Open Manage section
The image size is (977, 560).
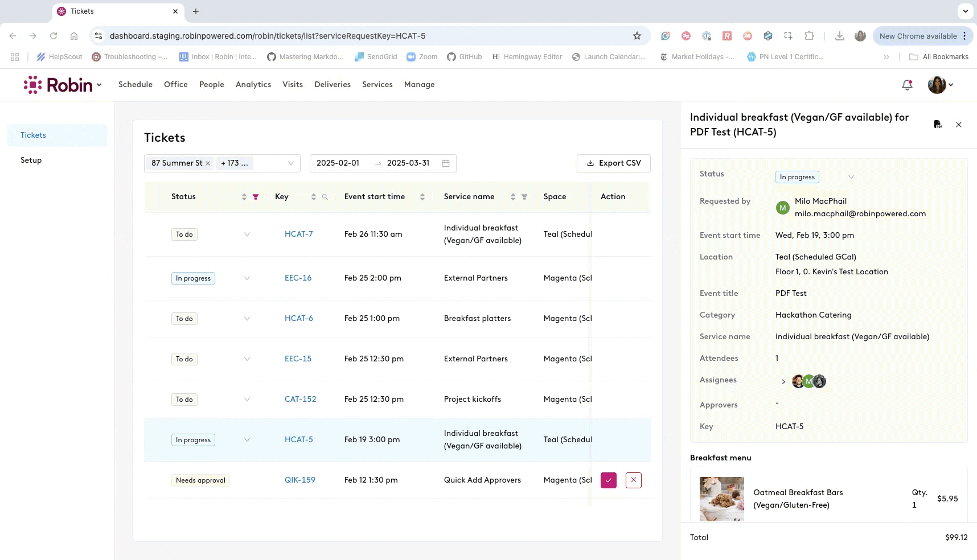coord(420,85)
